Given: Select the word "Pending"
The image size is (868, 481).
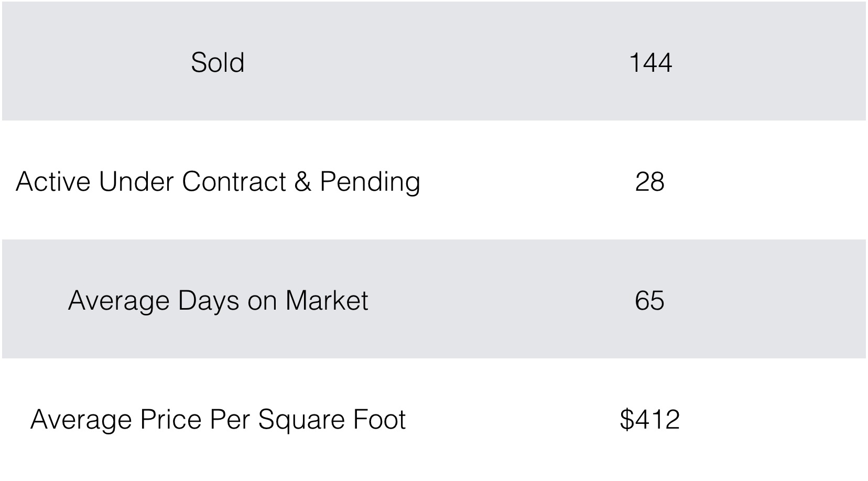Looking at the screenshot, I should (370, 182).
